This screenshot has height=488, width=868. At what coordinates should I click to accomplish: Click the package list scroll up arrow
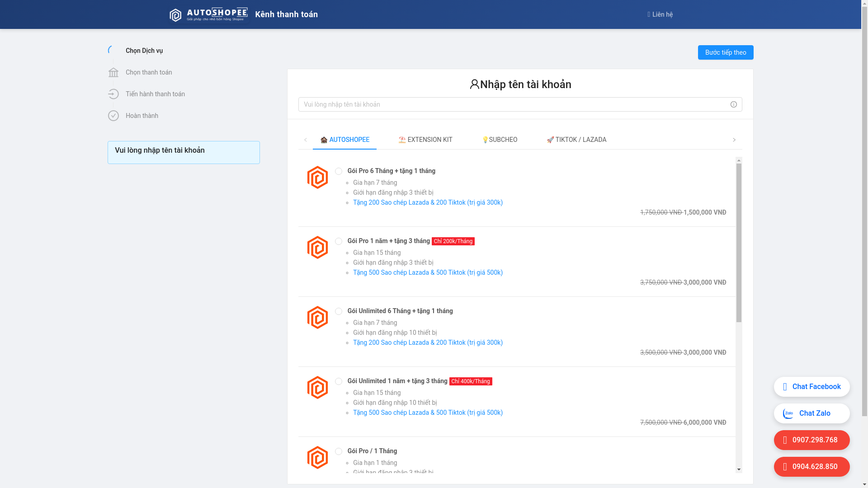[x=739, y=160]
